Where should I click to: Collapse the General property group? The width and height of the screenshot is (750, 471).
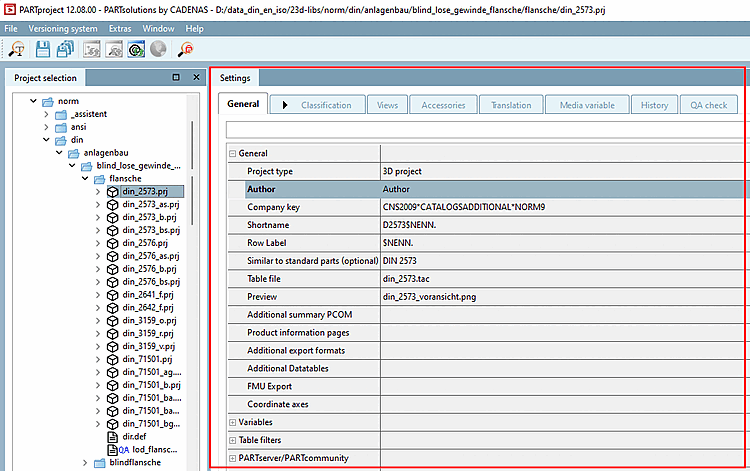click(232, 154)
